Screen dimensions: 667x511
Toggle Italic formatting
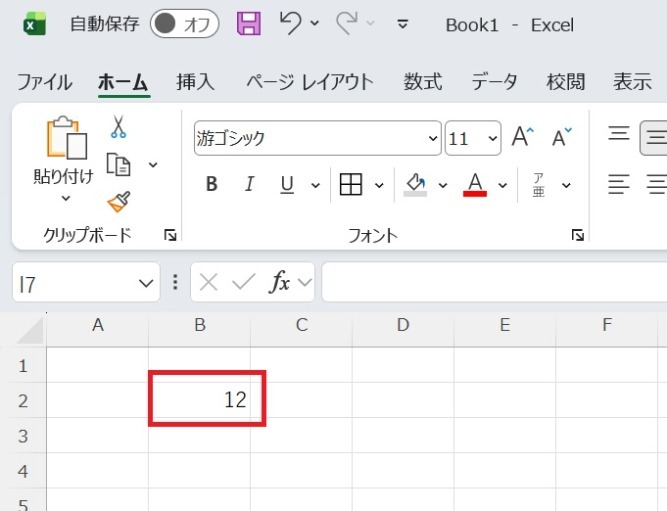(x=249, y=185)
